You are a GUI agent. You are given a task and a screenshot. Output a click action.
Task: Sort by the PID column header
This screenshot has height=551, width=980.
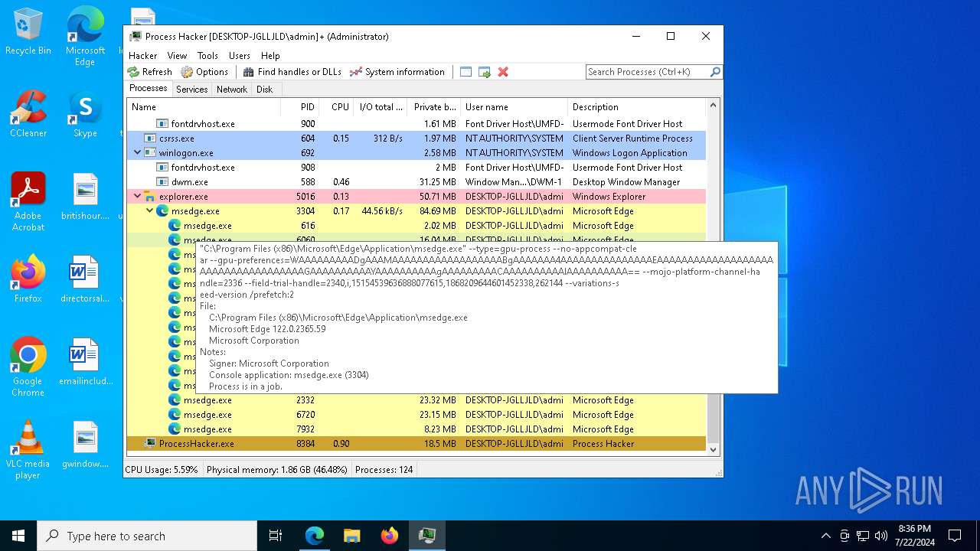[x=300, y=107]
